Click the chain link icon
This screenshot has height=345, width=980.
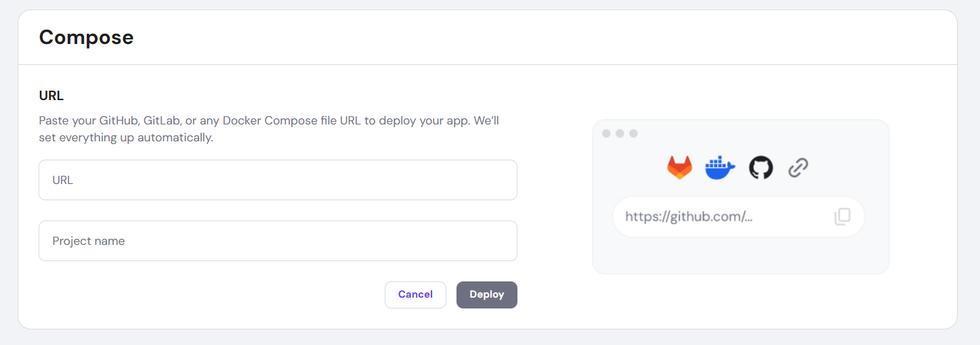point(798,168)
